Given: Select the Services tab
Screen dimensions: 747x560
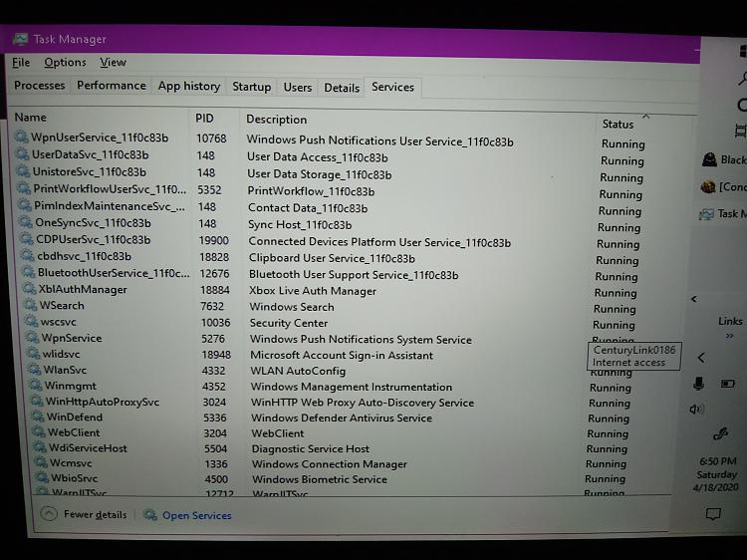Looking at the screenshot, I should pos(392,88).
